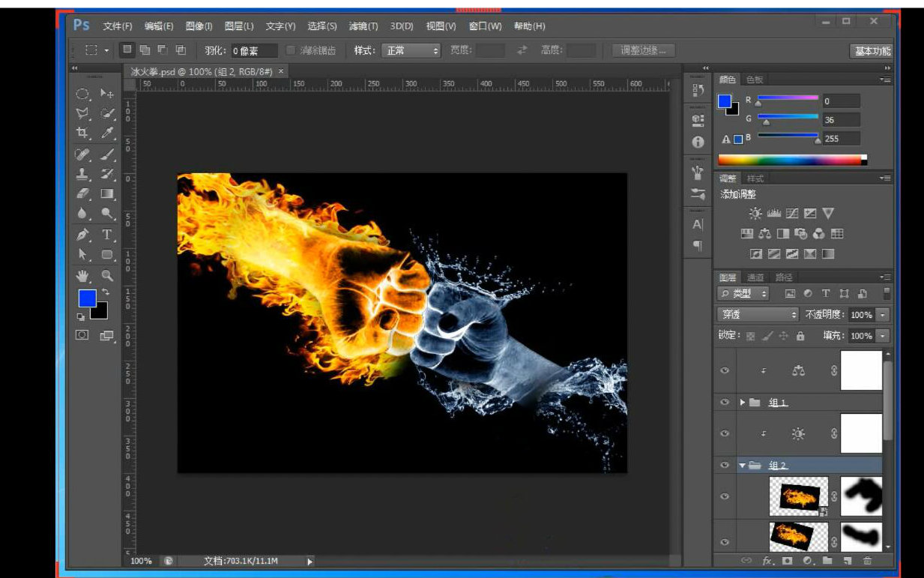The width and height of the screenshot is (924, 578).
Task: Add a Curves adjustment
Action: tap(792, 214)
